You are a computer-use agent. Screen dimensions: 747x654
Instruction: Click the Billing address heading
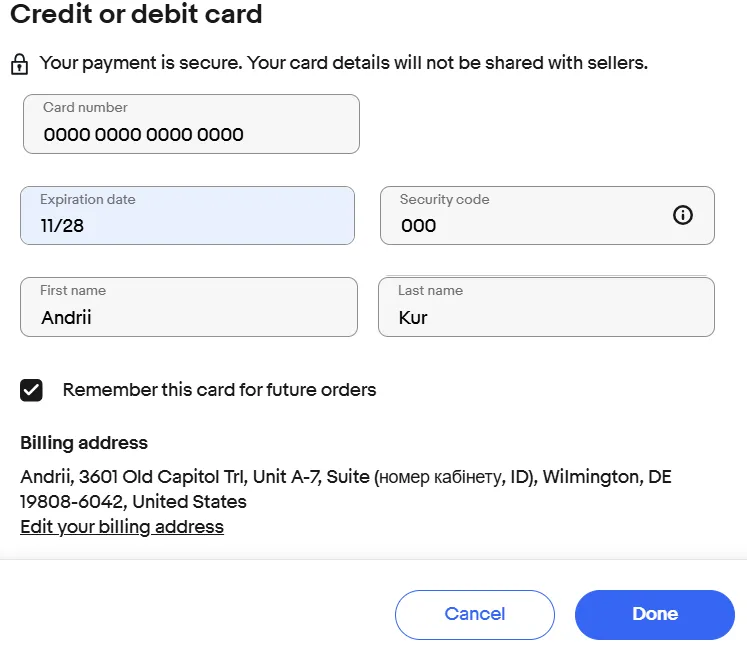click(x=84, y=443)
